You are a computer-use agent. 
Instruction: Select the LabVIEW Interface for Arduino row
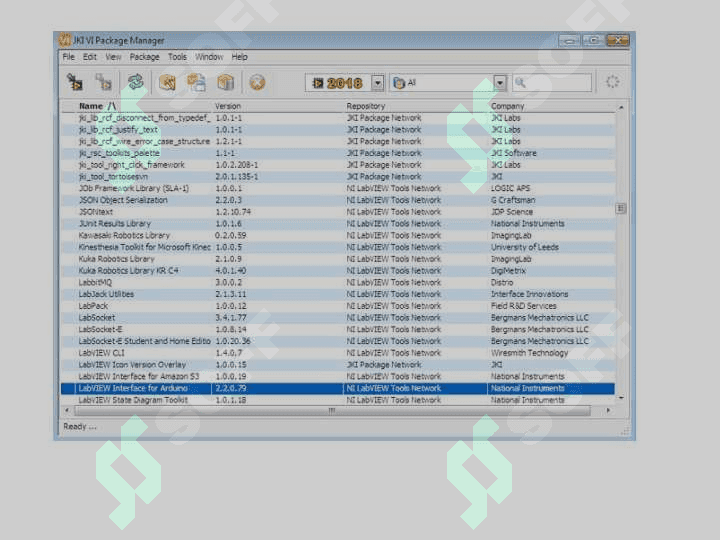pos(338,388)
